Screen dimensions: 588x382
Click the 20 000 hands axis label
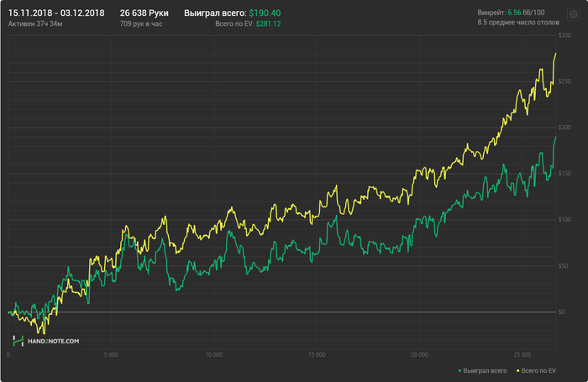tap(419, 354)
